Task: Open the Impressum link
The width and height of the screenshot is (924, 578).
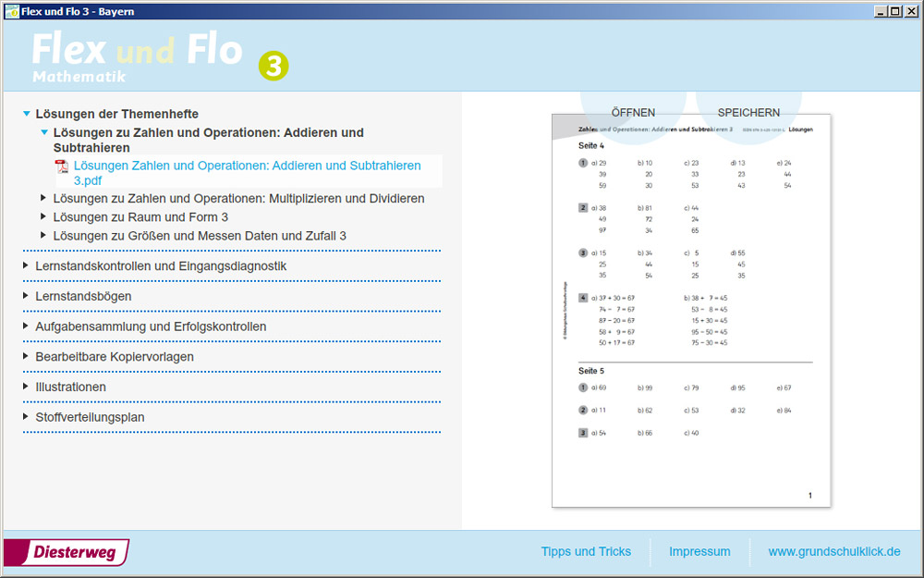Action: [x=699, y=551]
